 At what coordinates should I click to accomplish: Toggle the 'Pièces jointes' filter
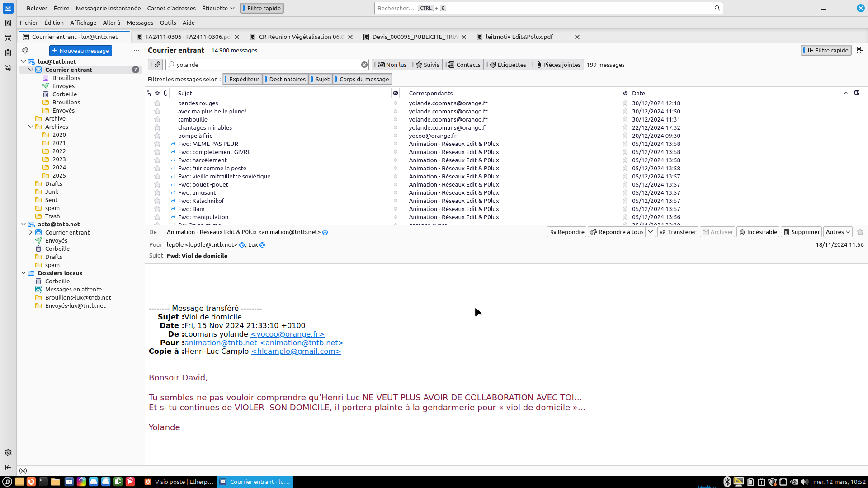558,65
